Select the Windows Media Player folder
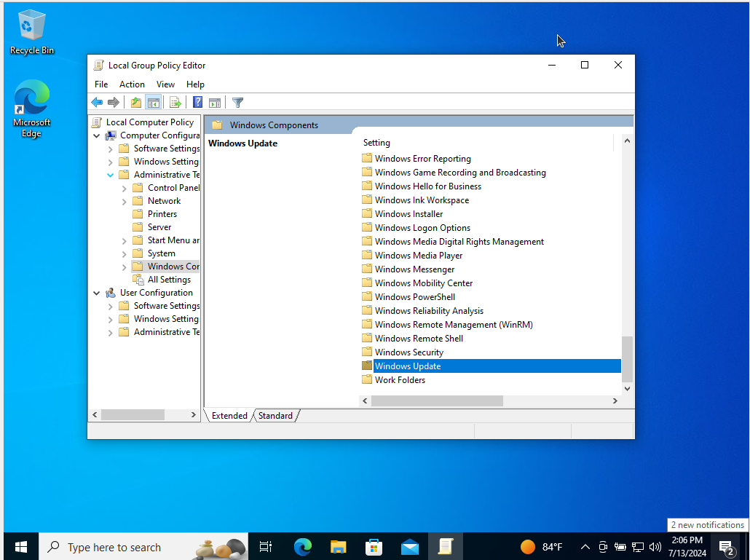The image size is (750, 560). tap(419, 256)
